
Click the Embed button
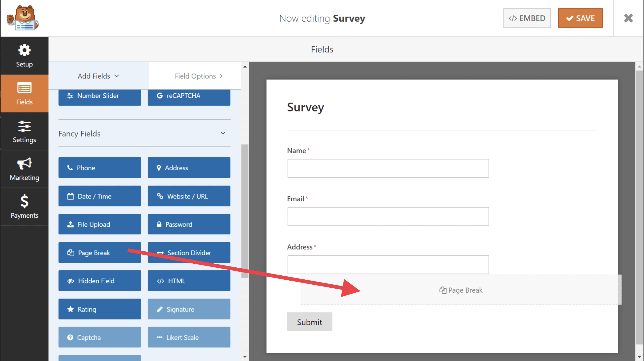tap(527, 18)
